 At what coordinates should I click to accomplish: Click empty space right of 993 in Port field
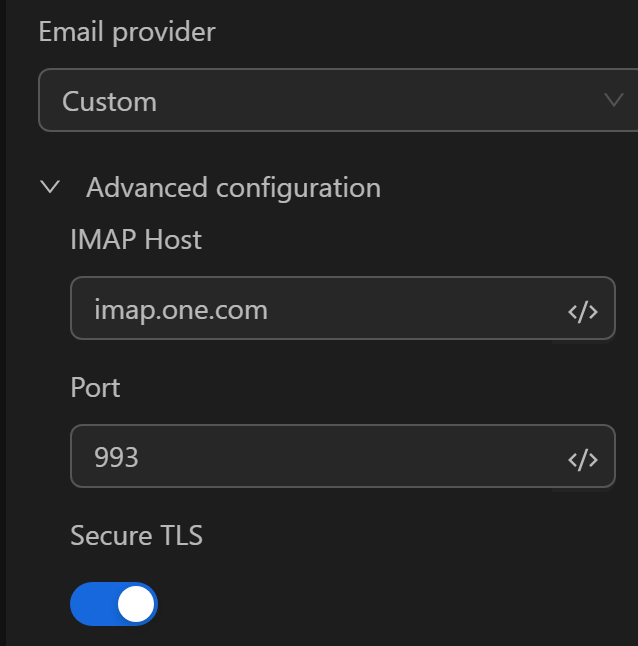tap(350, 458)
